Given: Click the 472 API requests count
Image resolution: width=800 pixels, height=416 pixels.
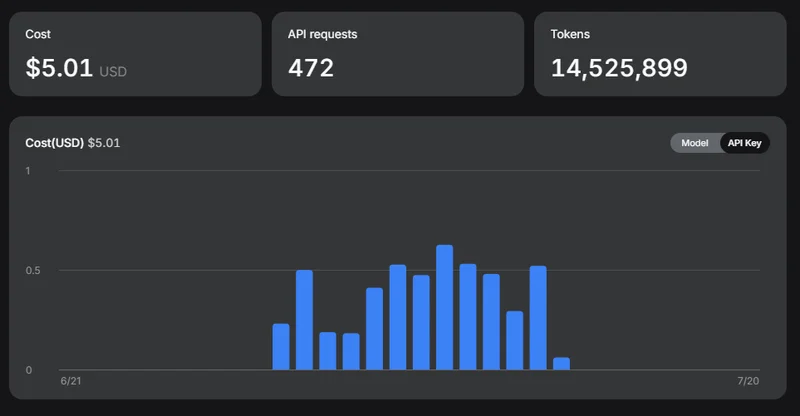Looking at the screenshot, I should coord(311,68).
